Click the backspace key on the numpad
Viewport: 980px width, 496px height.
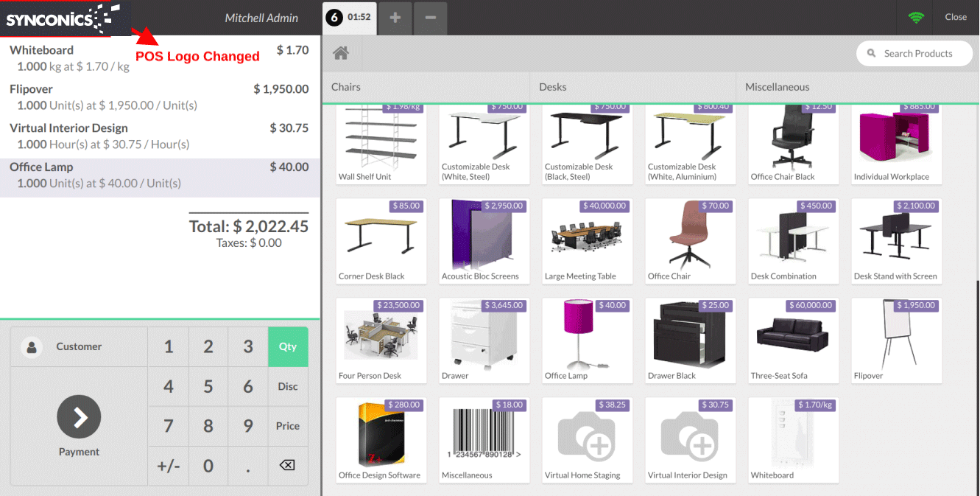(287, 465)
